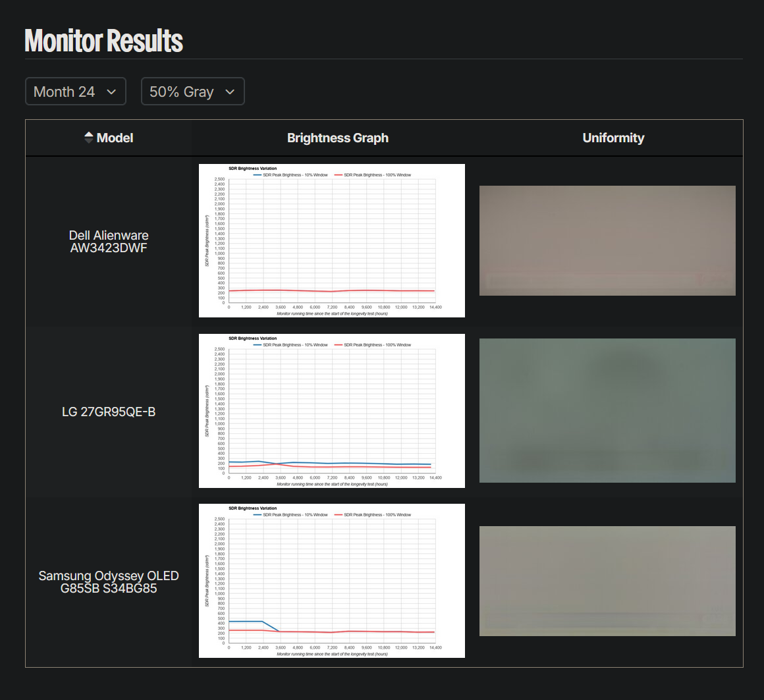The image size is (764, 700).
Task: Select the Dell Alienware AW3423DWF model name
Action: pos(109,242)
